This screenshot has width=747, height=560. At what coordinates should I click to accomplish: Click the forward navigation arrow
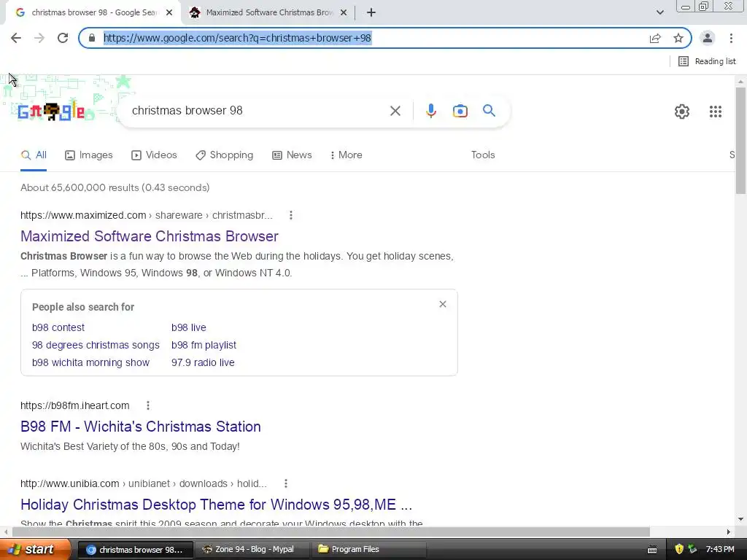[39, 38]
